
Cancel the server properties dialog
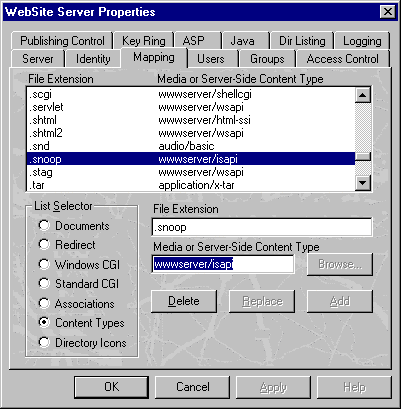193,387
